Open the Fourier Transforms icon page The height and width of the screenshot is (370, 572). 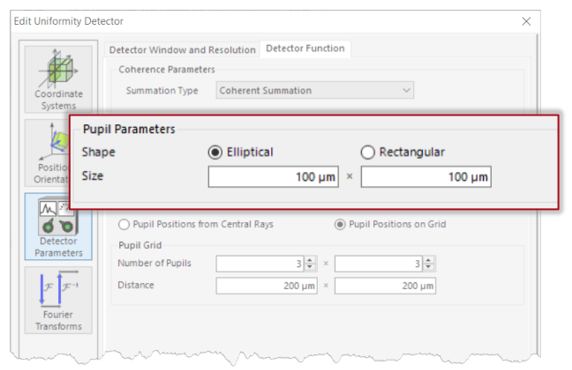pos(58,300)
